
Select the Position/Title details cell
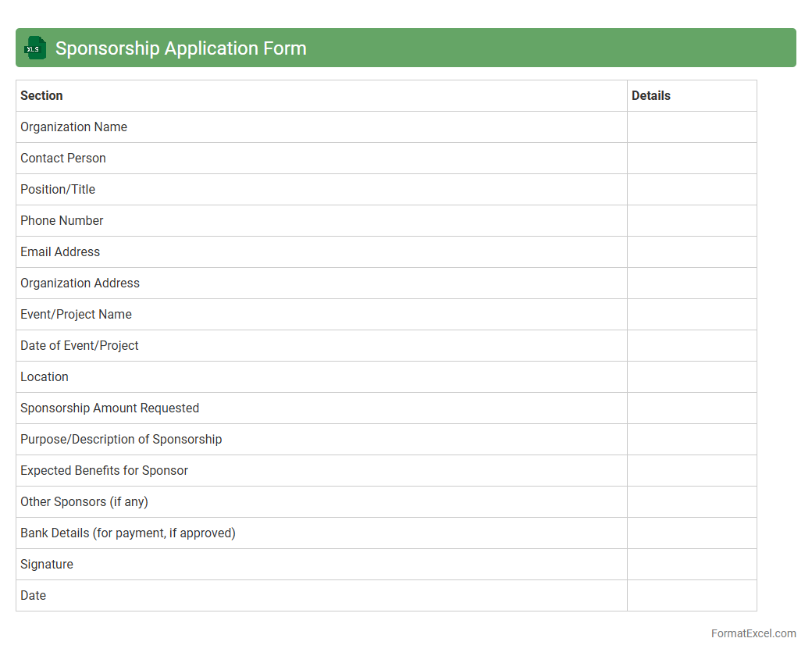tap(691, 189)
